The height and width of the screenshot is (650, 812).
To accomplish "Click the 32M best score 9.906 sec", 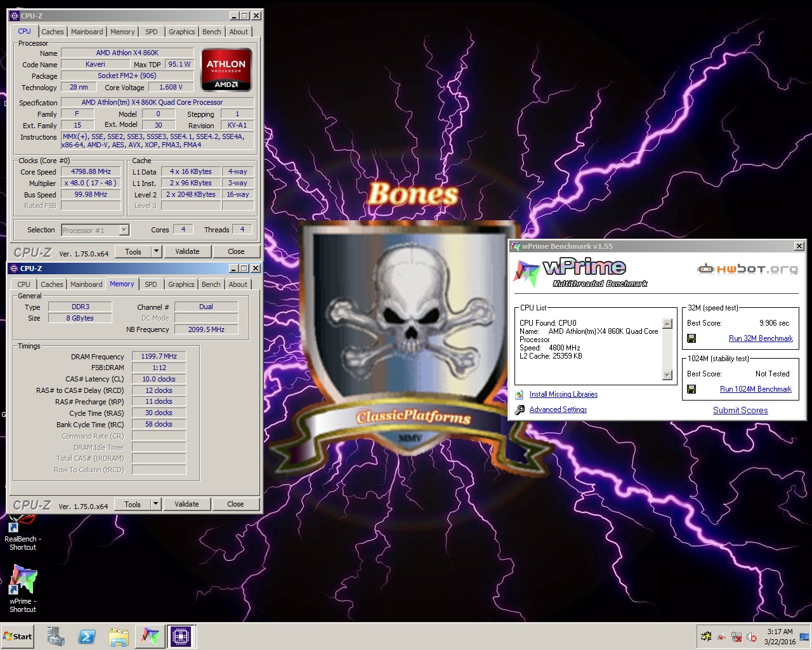I will (x=774, y=322).
